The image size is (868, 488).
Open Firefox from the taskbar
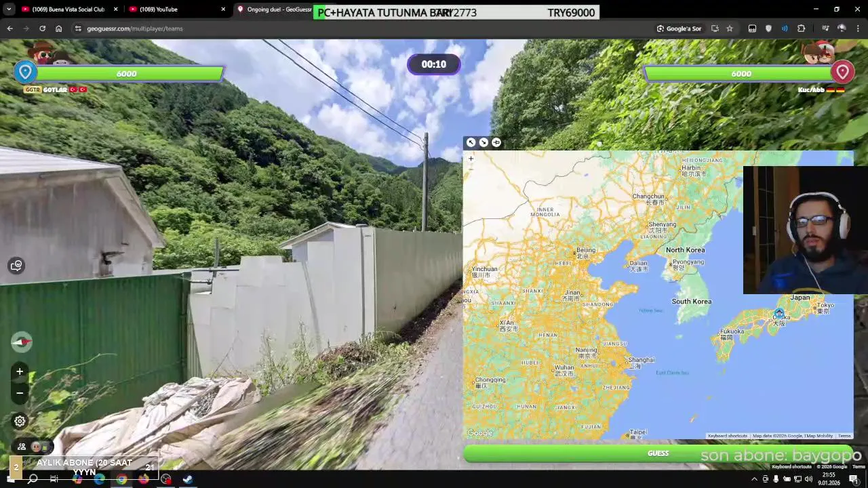pyautogui.click(x=144, y=479)
